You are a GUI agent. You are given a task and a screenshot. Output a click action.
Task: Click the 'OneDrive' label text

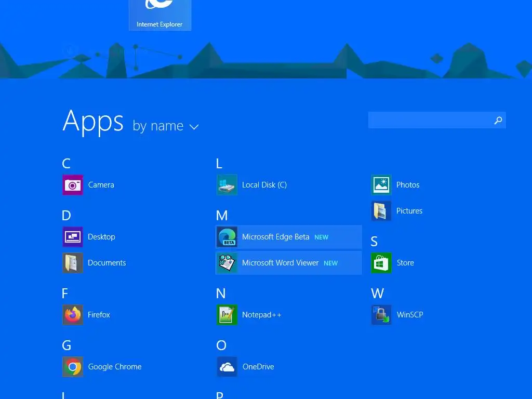(x=258, y=367)
